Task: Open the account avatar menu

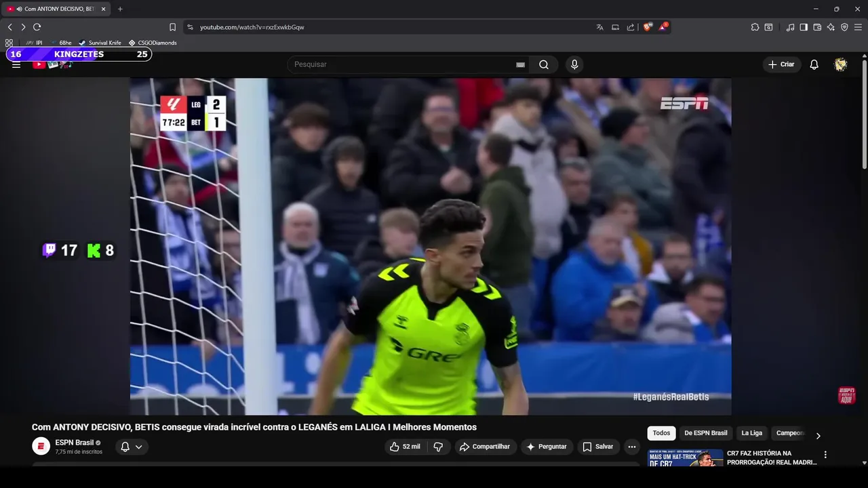Action: click(841, 64)
